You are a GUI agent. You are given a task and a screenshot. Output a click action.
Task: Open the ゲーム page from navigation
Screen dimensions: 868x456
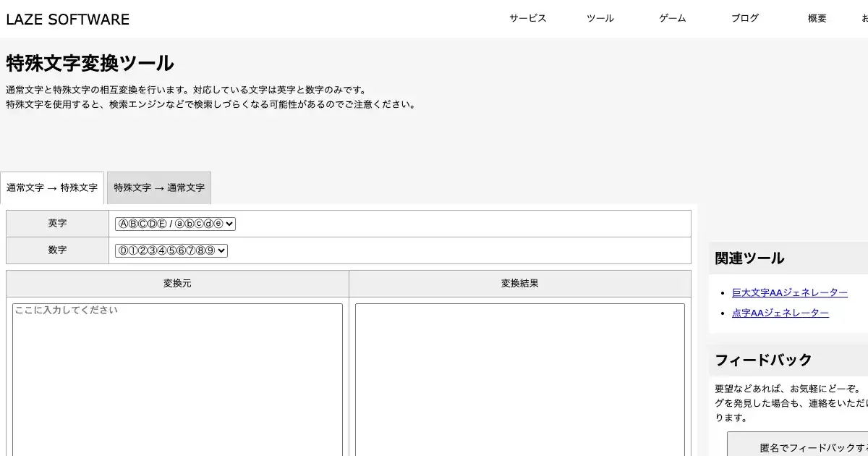672,19
